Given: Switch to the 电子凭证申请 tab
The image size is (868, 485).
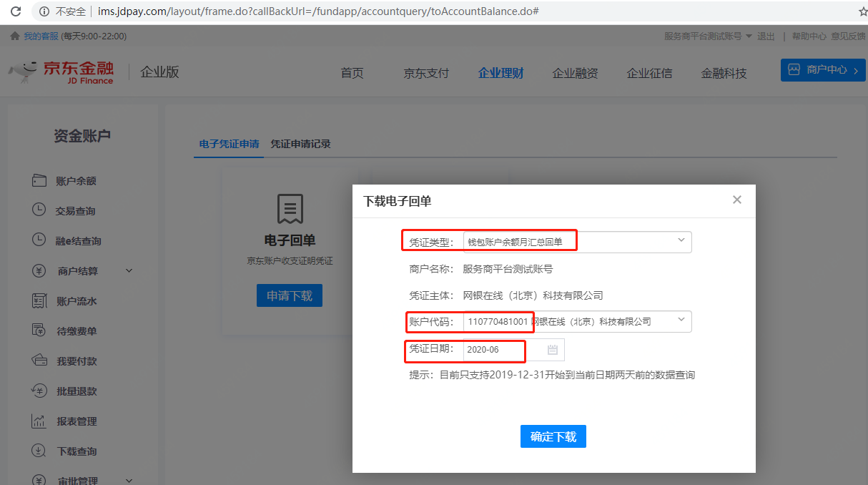Looking at the screenshot, I should tap(229, 144).
